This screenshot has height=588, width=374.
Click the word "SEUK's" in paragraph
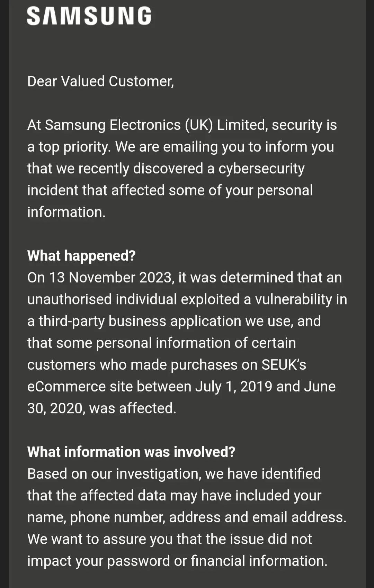pos(284,365)
